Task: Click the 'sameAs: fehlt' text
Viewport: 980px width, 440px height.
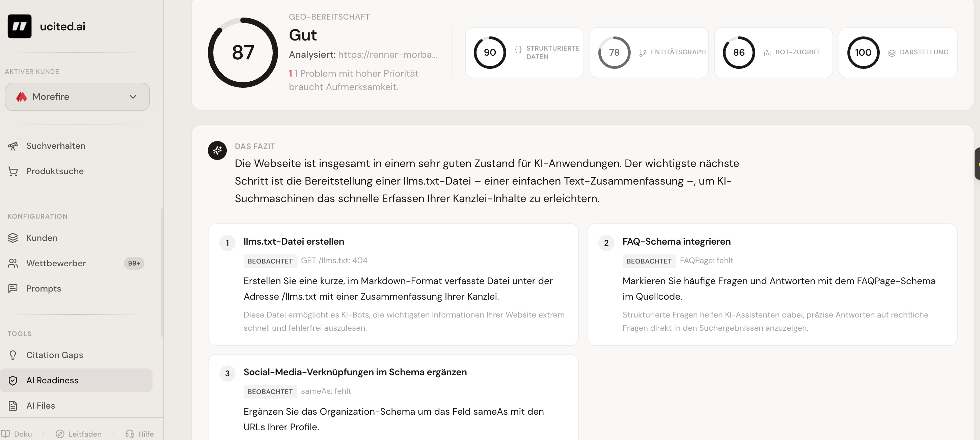Action: coord(326,391)
